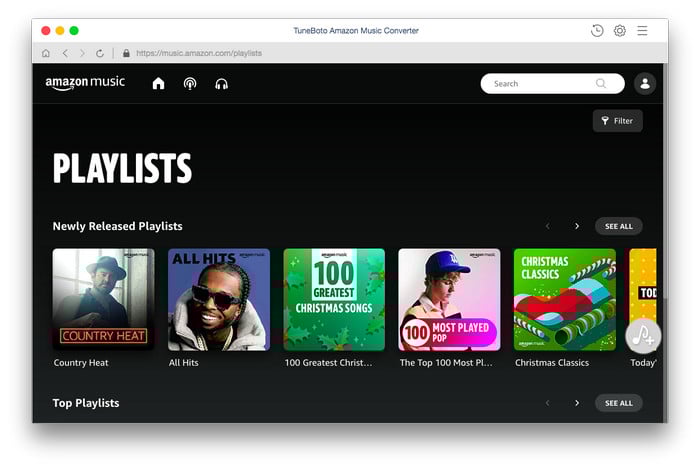Click the floating add music button

[x=643, y=334]
